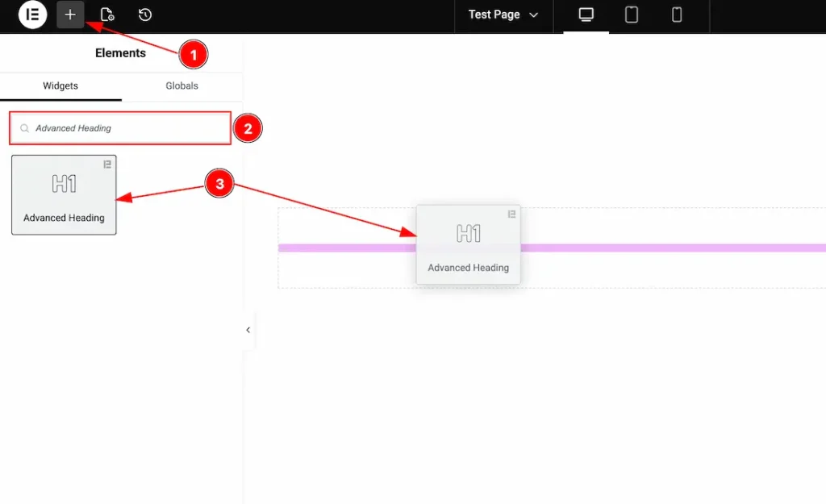
Task: Click the Add Element plus icon
Action: pyautogui.click(x=70, y=15)
